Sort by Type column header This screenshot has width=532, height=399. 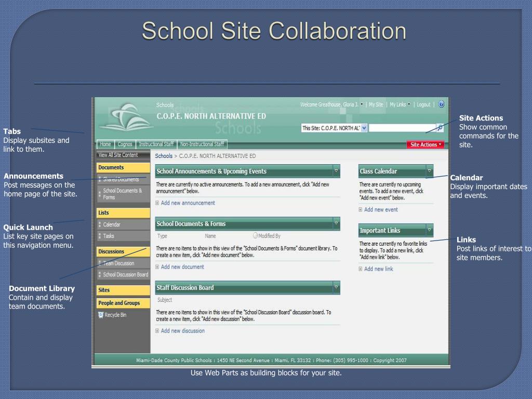point(162,236)
